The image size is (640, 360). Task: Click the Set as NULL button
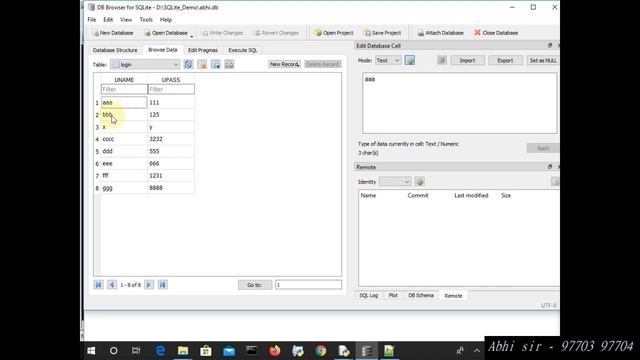543,60
